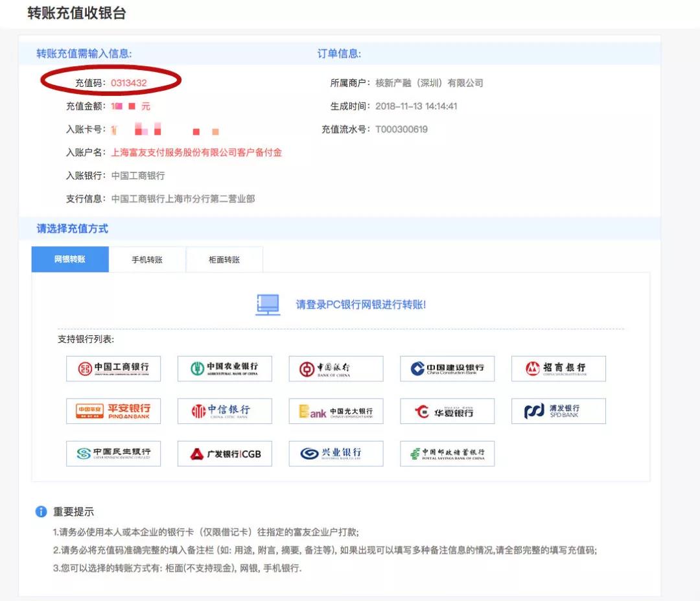Viewport: 700px width, 601px height.
Task: Click the 转账充值收银台 page title
Action: point(76,13)
